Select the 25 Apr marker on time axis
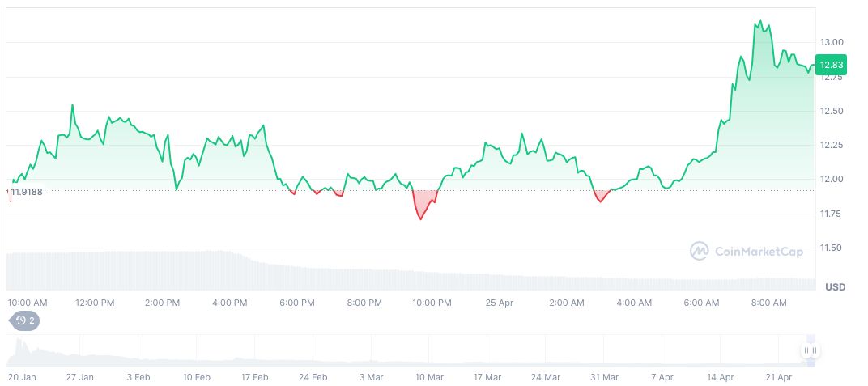 pos(499,303)
